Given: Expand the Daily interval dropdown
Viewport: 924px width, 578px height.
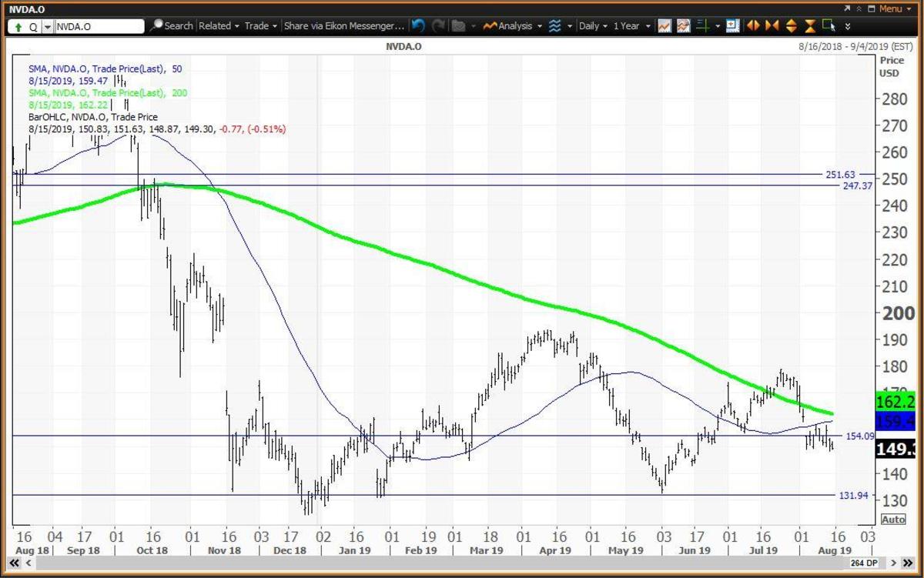Looking at the screenshot, I should (x=592, y=26).
